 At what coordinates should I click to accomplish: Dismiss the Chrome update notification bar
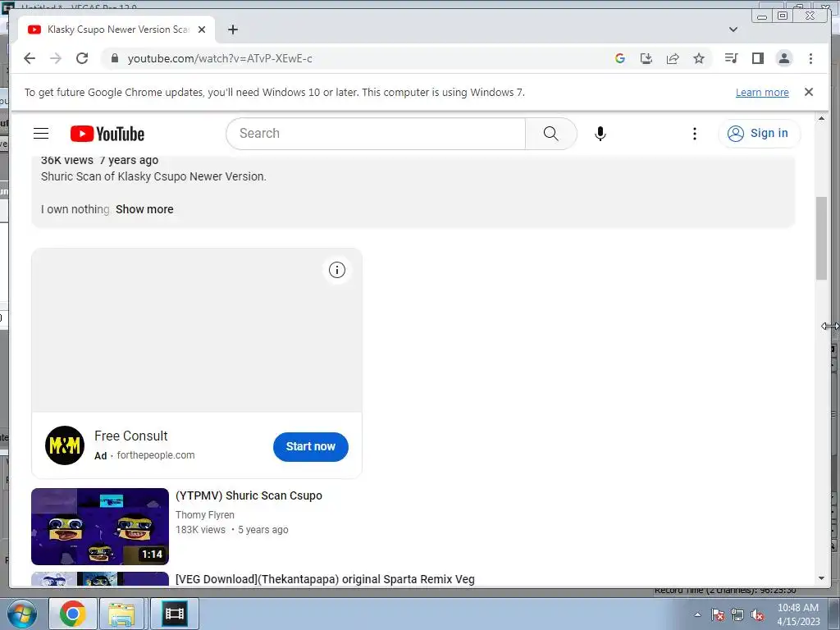pos(809,92)
